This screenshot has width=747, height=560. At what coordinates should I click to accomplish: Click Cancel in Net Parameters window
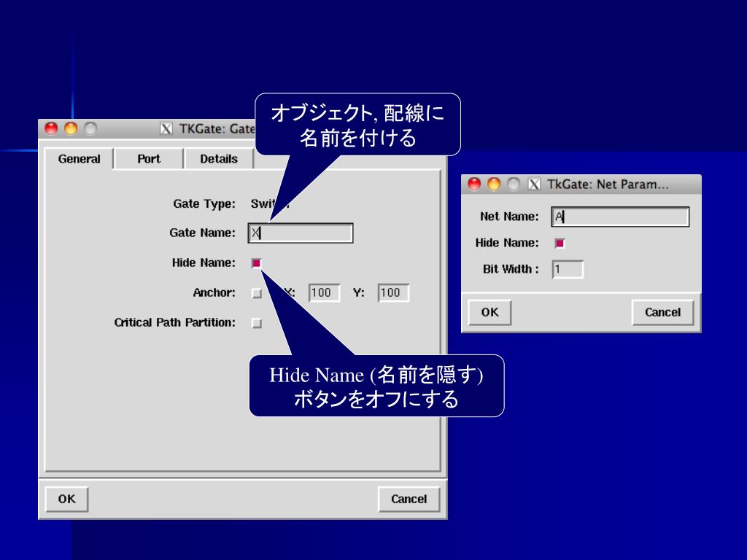[662, 312]
